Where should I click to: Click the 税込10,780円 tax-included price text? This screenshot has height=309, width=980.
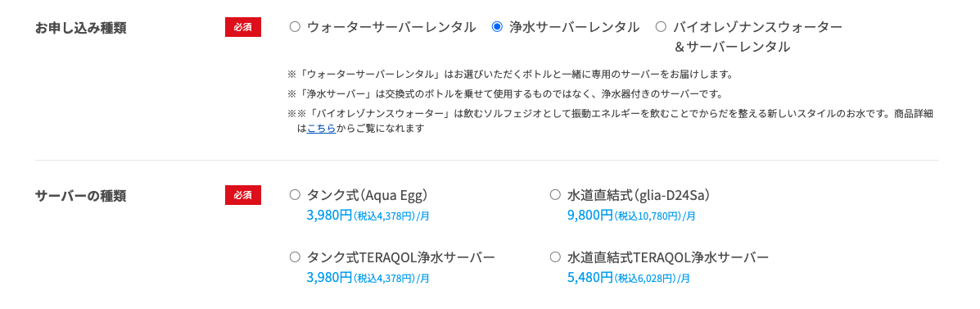point(648,216)
